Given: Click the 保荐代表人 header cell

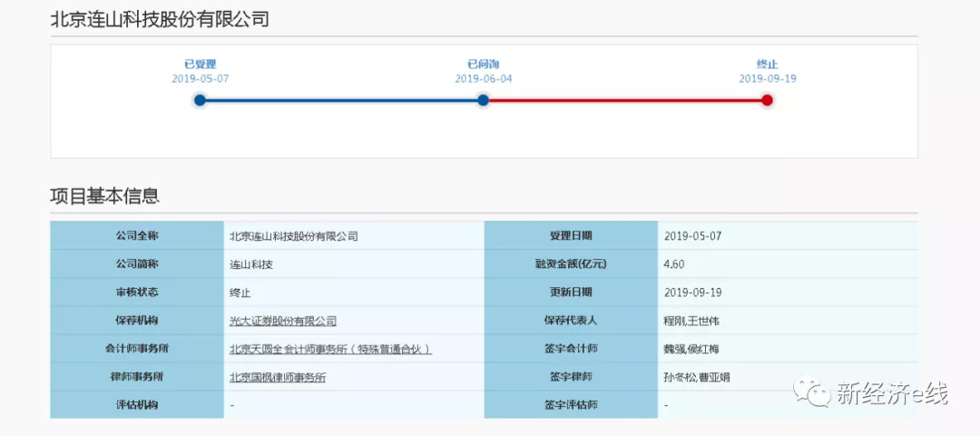Looking at the screenshot, I should (x=571, y=321).
